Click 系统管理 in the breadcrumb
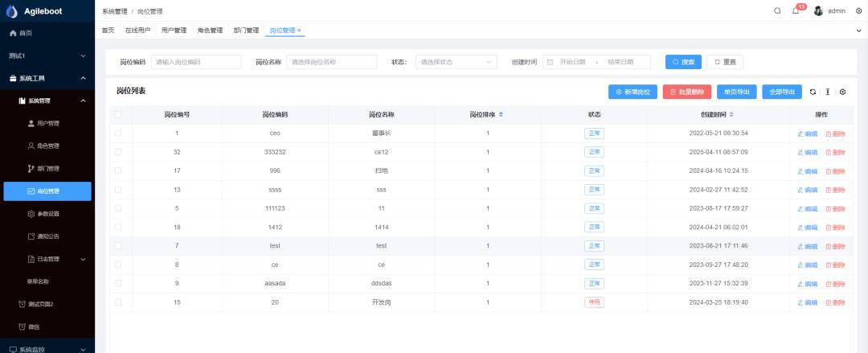The image size is (868, 353). [115, 11]
